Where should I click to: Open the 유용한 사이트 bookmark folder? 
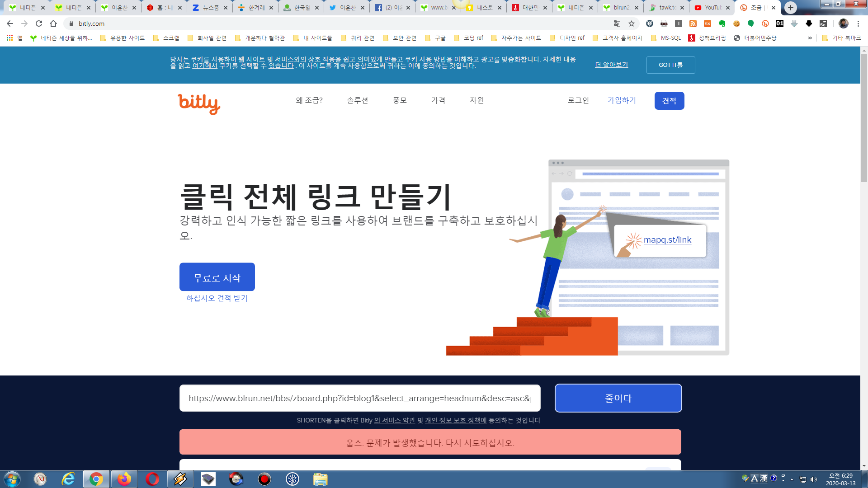pos(122,38)
